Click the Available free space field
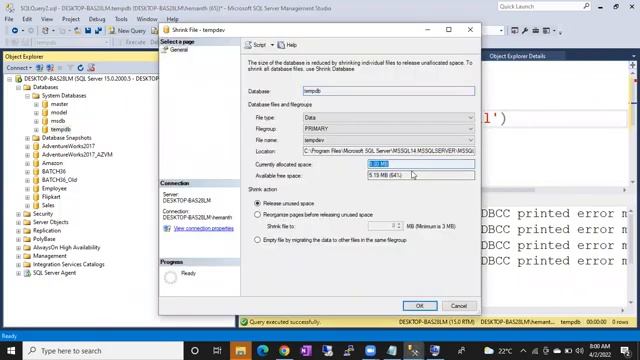The width and height of the screenshot is (640, 360). click(x=421, y=175)
